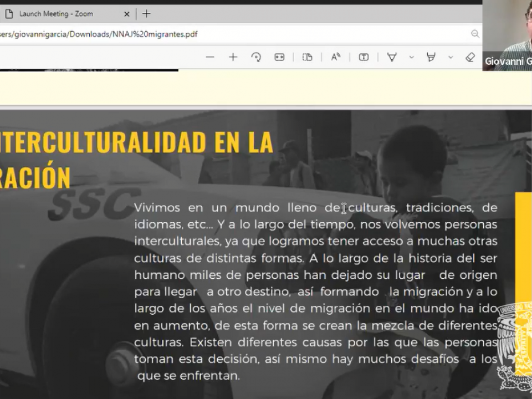Zoom out of the PDF with the minus icon

(210, 57)
